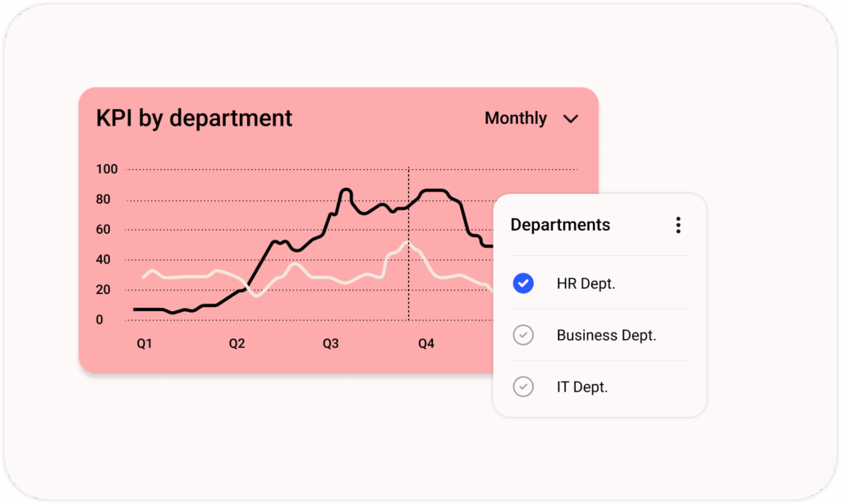Screen dimensions: 841x504
Task: Click the Q2 axis label
Action: pos(237,344)
